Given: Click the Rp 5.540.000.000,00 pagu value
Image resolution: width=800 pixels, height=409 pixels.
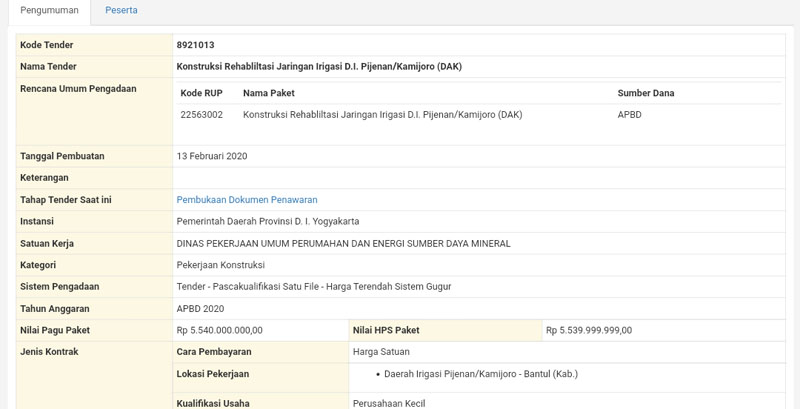Looking at the screenshot, I should point(219,330).
